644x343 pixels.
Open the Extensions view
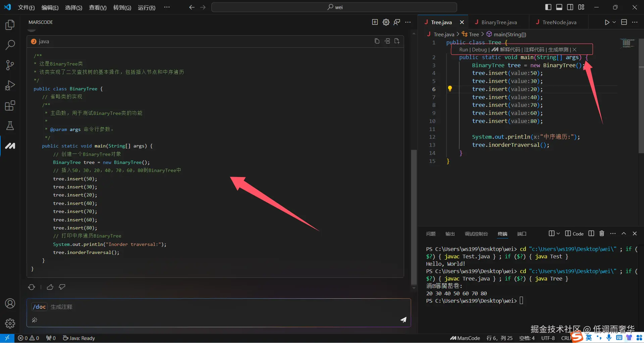coord(10,105)
